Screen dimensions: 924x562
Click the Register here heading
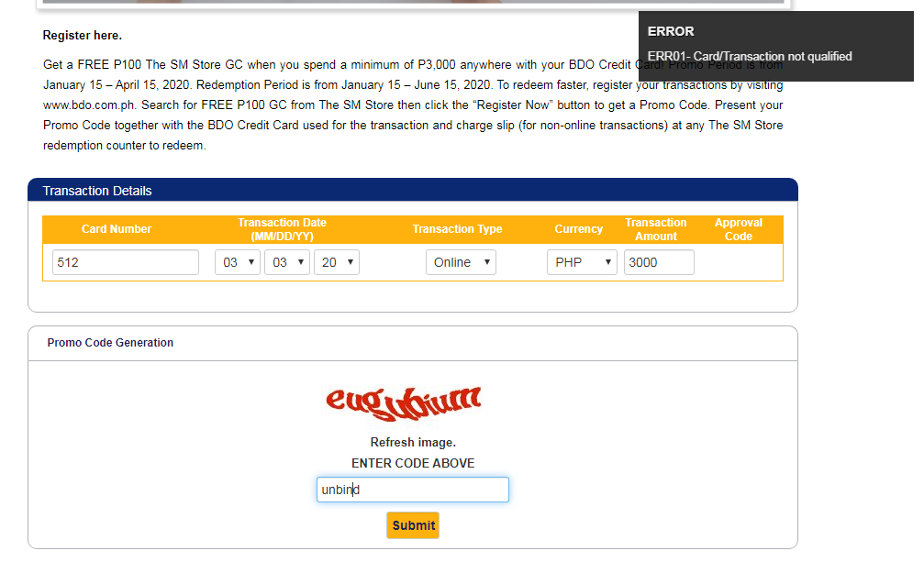tap(83, 36)
